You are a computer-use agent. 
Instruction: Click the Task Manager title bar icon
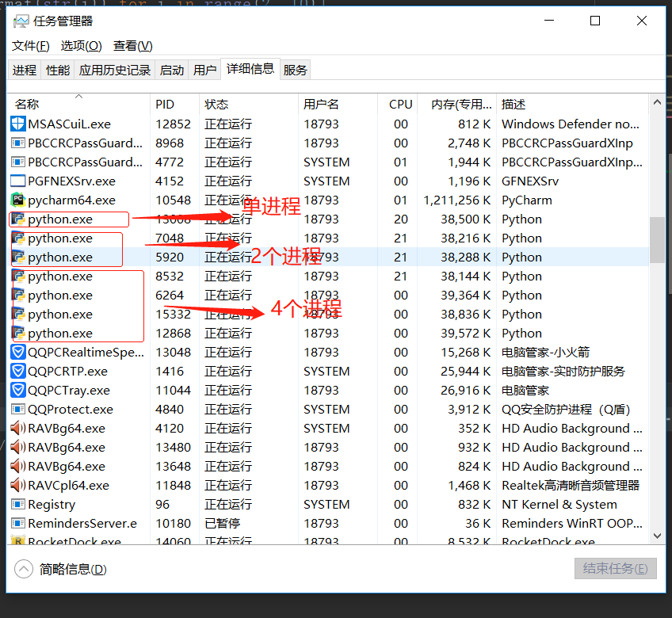pos(21,21)
